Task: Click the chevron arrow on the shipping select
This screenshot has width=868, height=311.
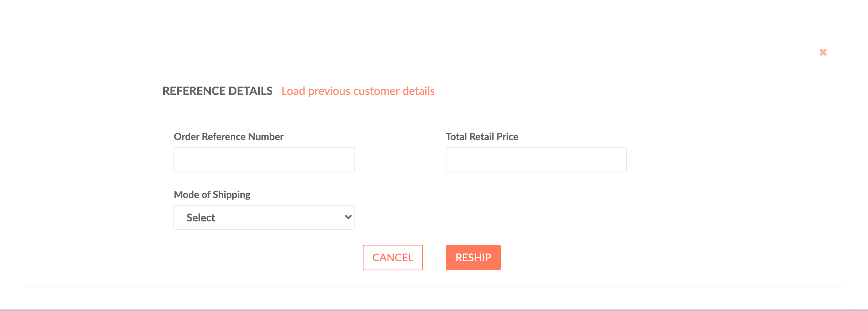Action: click(348, 217)
